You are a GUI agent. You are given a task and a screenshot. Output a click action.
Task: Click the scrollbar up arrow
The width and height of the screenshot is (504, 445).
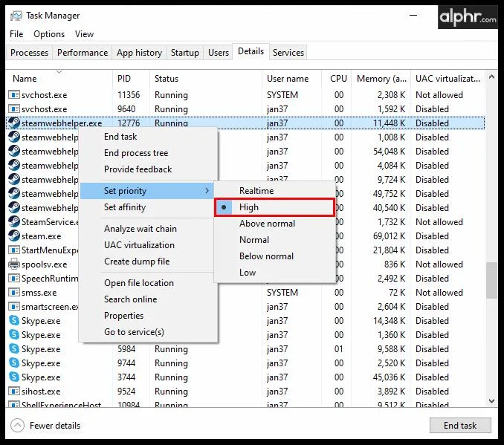click(491, 77)
